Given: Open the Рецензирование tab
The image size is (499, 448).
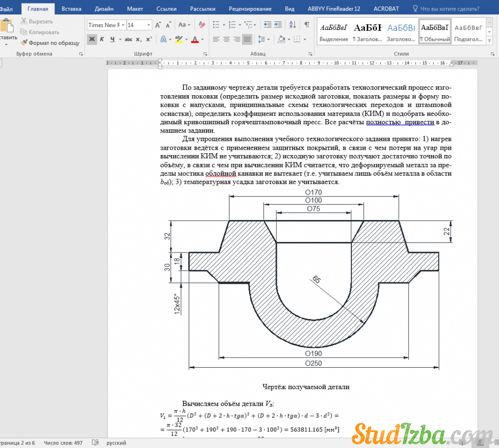Looking at the screenshot, I should point(250,8).
